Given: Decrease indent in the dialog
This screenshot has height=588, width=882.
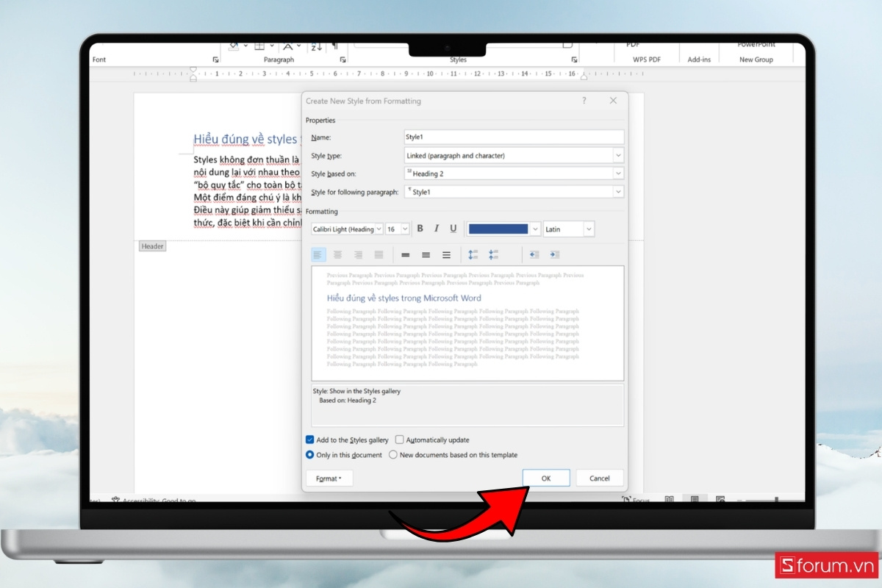Looking at the screenshot, I should [x=534, y=254].
